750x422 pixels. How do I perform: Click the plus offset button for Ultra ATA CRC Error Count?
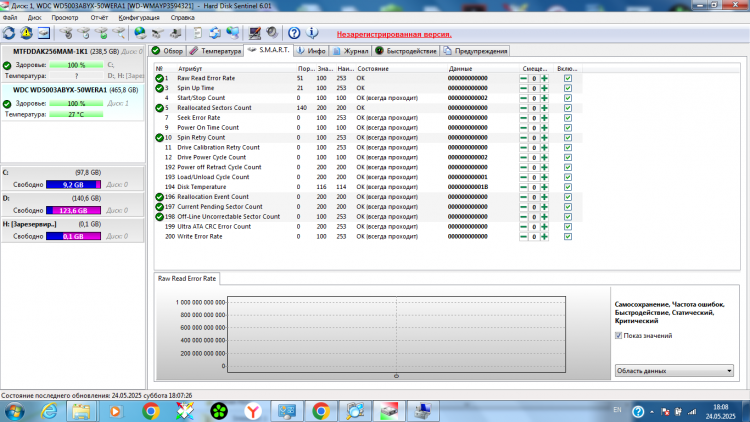[544, 227]
